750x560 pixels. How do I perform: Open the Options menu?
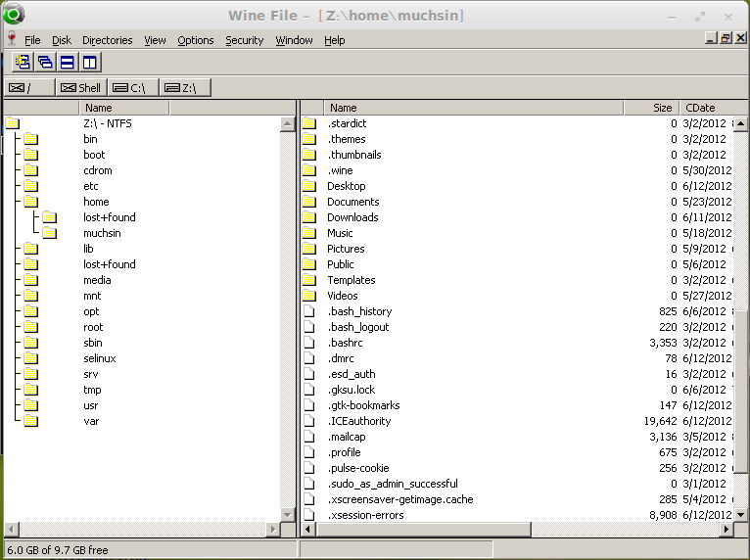coord(196,40)
